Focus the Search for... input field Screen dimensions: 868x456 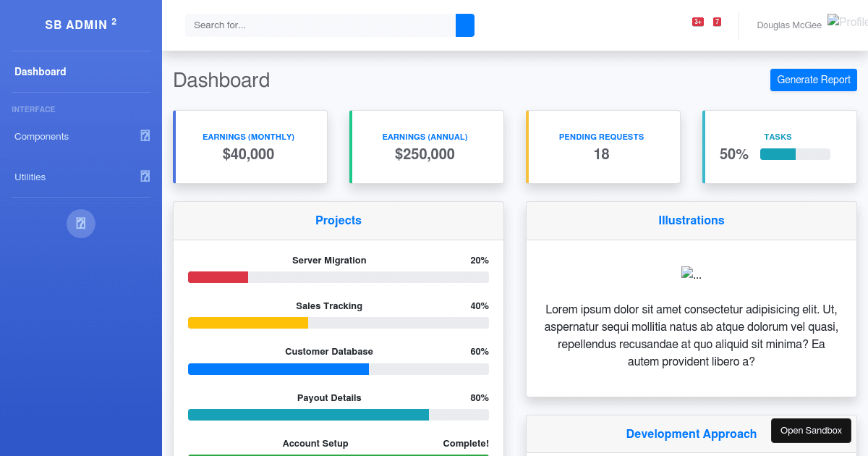click(x=320, y=25)
